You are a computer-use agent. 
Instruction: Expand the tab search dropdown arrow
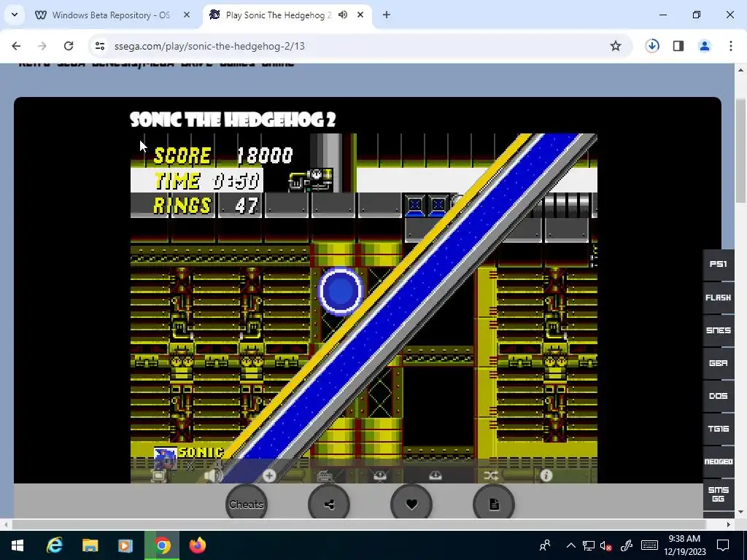click(x=15, y=15)
